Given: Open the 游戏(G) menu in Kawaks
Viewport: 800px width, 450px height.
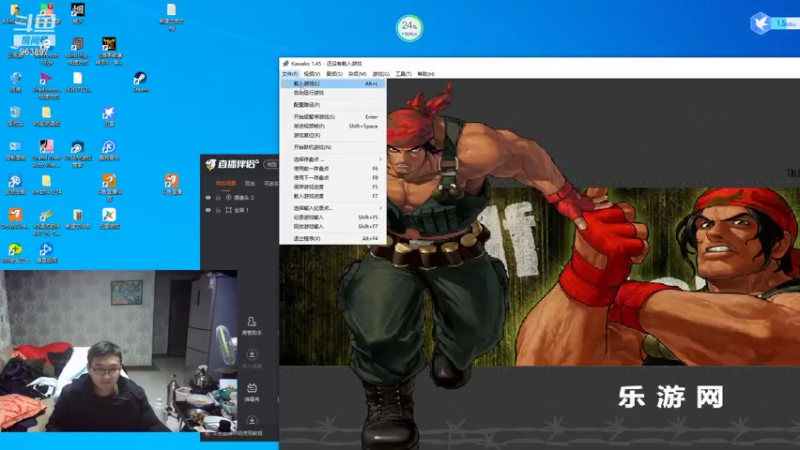Looking at the screenshot, I should click(x=381, y=74).
